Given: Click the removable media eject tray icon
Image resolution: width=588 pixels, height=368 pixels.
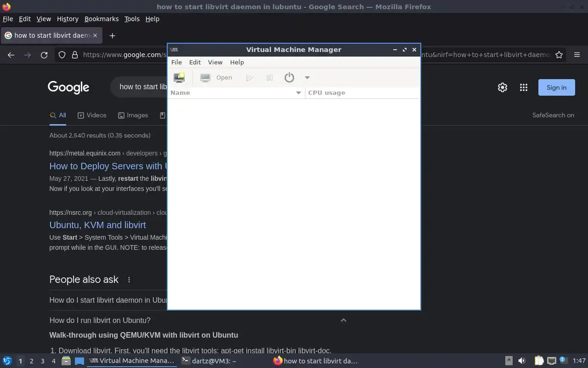Looking at the screenshot, I should pos(509,361).
